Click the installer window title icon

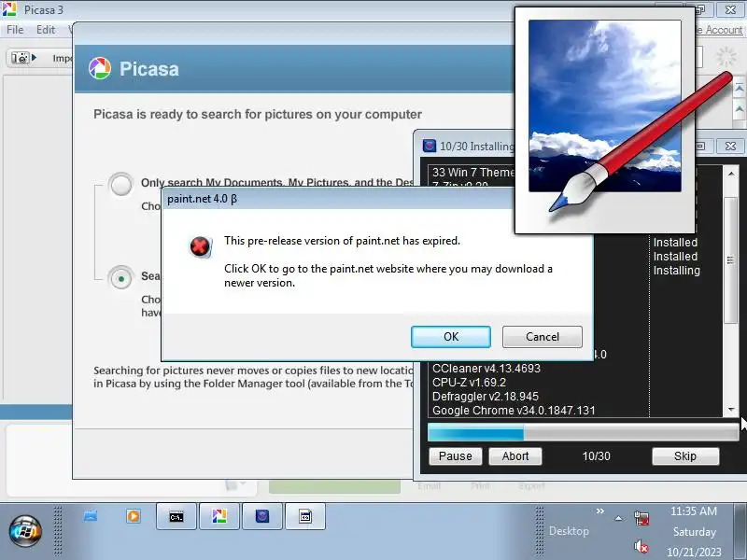click(430, 146)
